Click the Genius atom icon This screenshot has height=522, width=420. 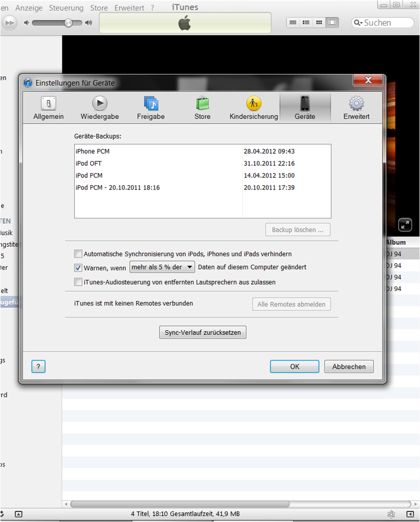pyautogui.click(x=391, y=514)
